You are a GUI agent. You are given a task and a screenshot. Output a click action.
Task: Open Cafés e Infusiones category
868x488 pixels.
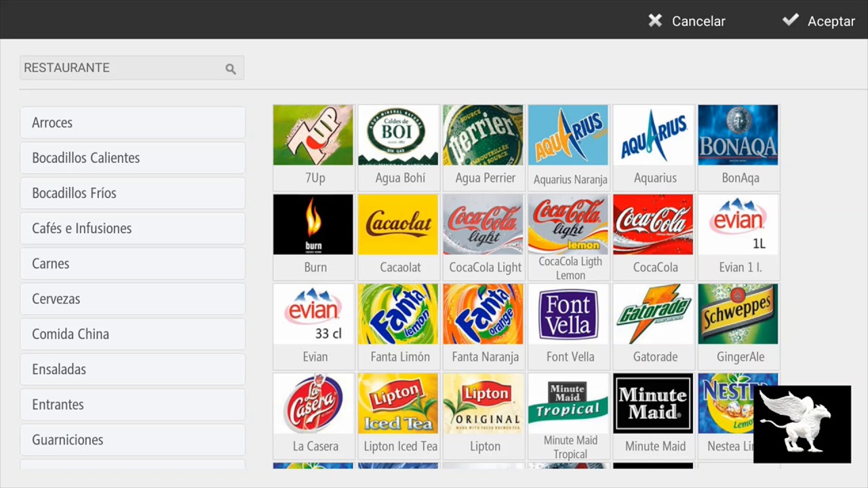[x=132, y=228]
